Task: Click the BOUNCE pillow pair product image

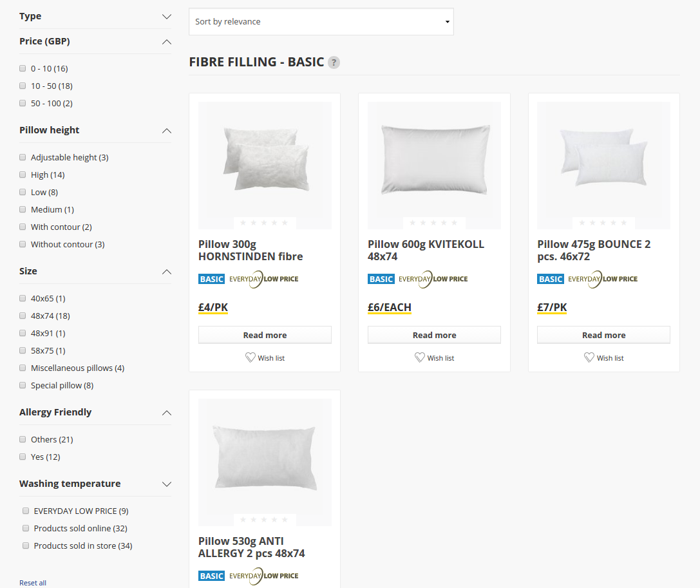Action: coord(603,166)
